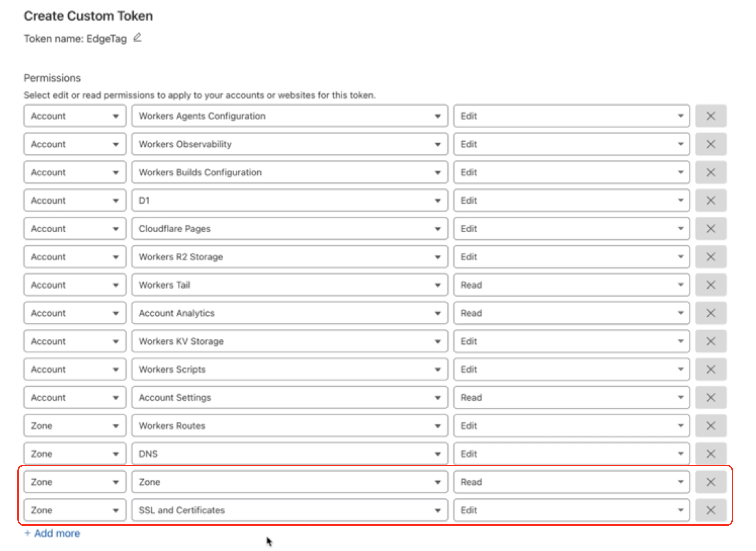The height and width of the screenshot is (551, 756).
Task: Remove the Workers Agents Configuration permission row
Action: point(710,116)
